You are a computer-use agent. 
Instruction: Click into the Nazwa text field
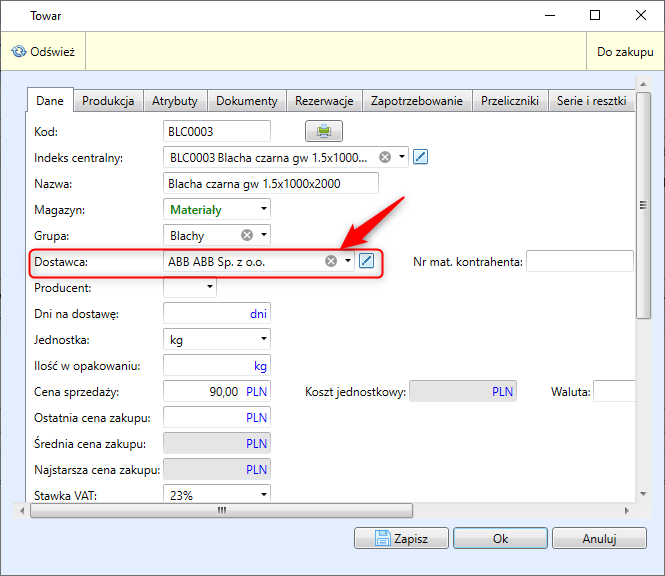point(270,183)
